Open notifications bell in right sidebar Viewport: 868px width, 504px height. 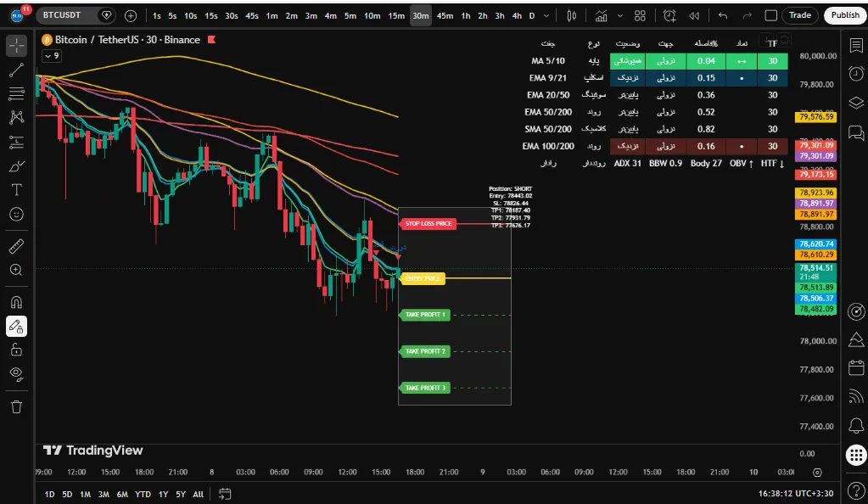[x=856, y=425]
